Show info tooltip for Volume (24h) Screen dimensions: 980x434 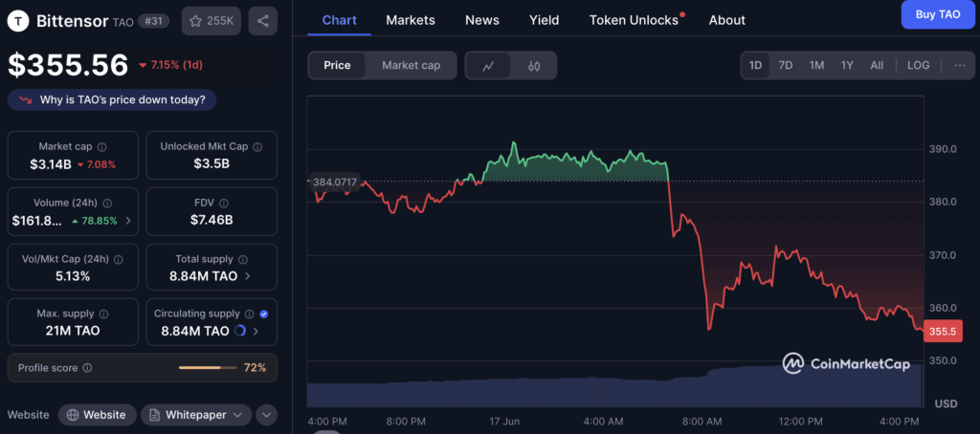(x=107, y=203)
